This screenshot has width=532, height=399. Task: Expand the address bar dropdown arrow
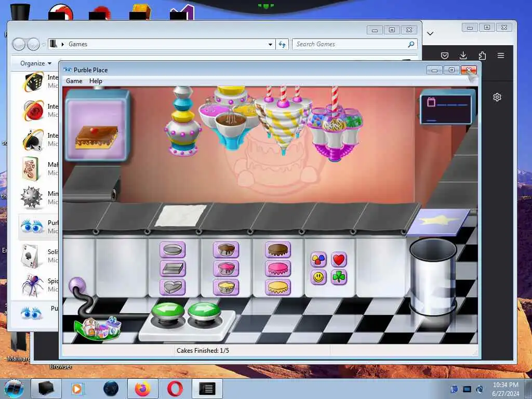click(270, 45)
